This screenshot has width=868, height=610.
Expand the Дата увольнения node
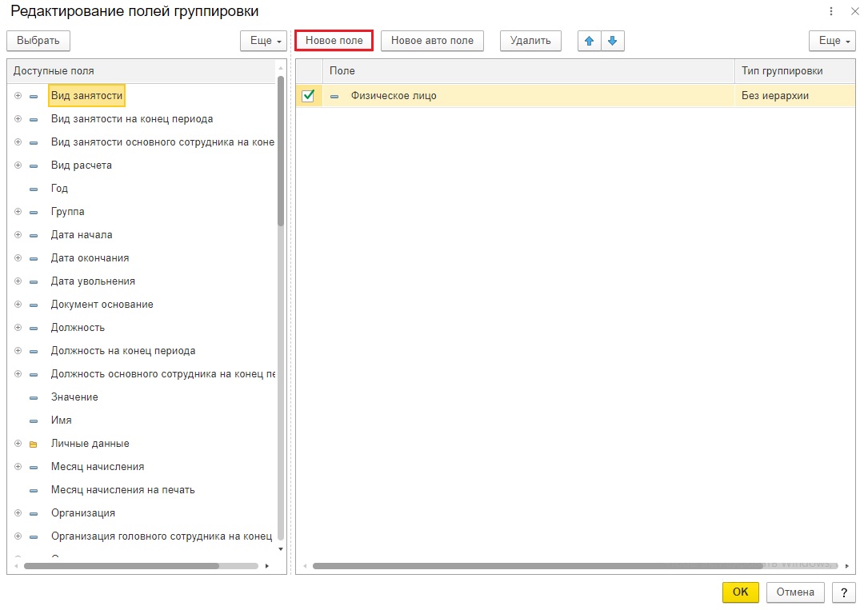coord(18,281)
